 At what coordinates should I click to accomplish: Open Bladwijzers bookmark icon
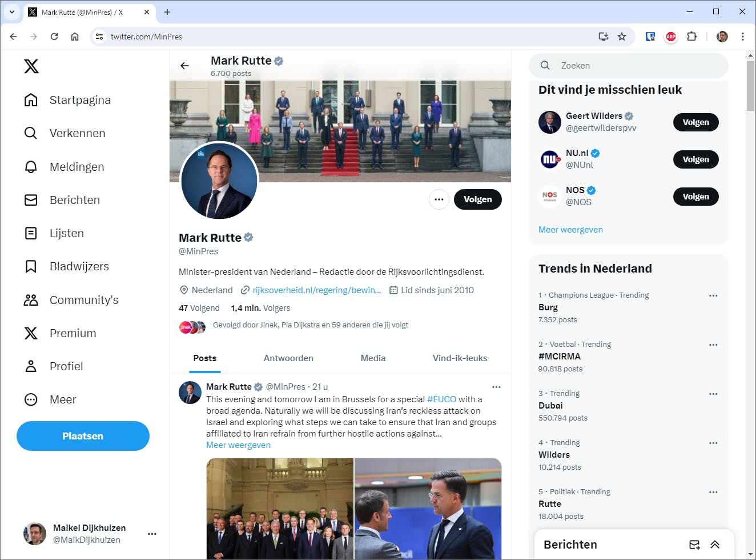31,266
